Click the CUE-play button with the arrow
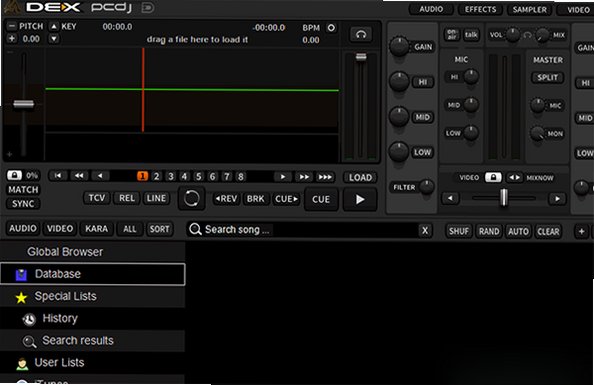 point(287,199)
